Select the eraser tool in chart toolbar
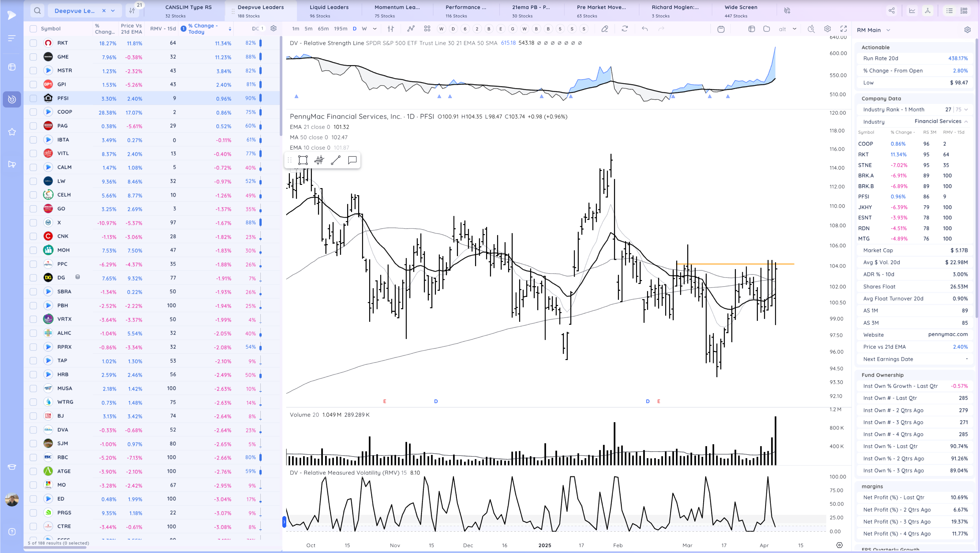Viewport: 980px width, 553px height. pyautogui.click(x=604, y=28)
